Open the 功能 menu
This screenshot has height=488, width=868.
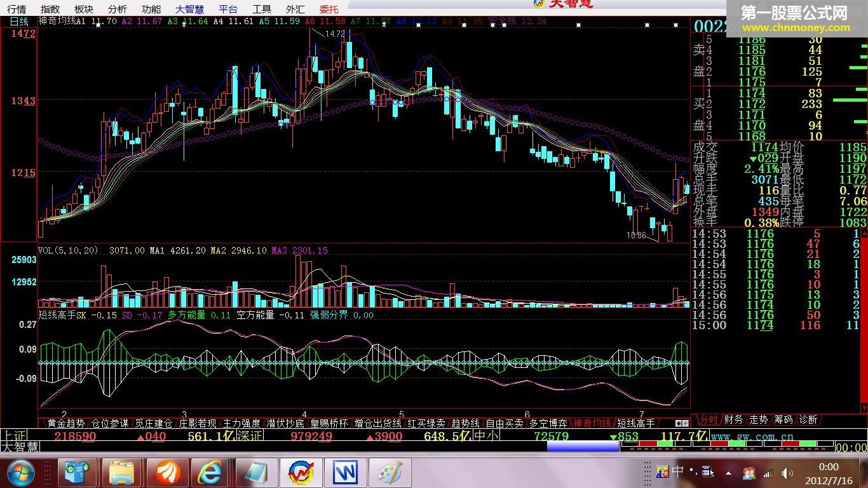(151, 9)
